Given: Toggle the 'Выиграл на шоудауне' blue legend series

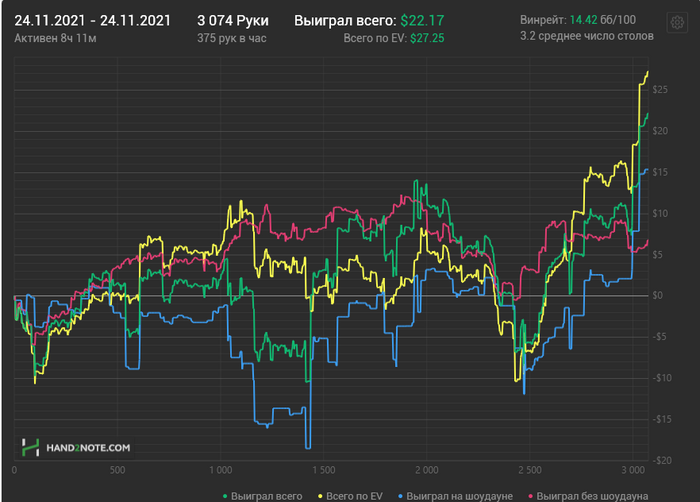Looking at the screenshot, I should point(455,496).
